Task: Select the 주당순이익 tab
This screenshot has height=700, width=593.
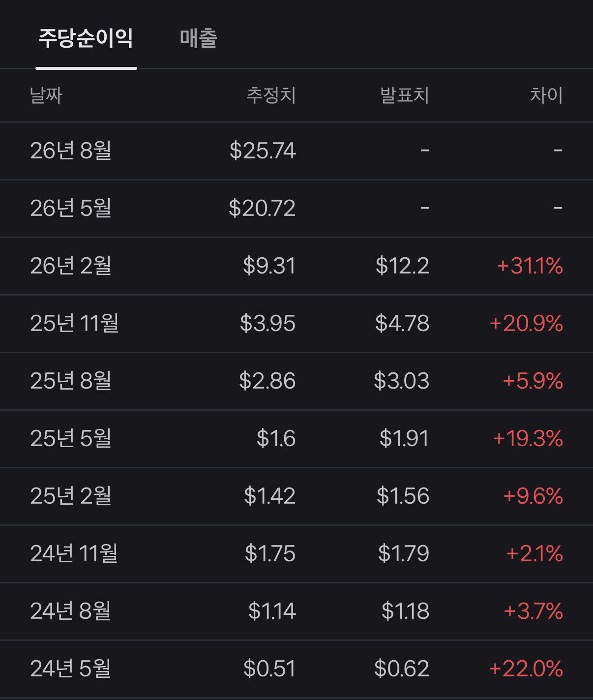Action: pyautogui.click(x=86, y=38)
